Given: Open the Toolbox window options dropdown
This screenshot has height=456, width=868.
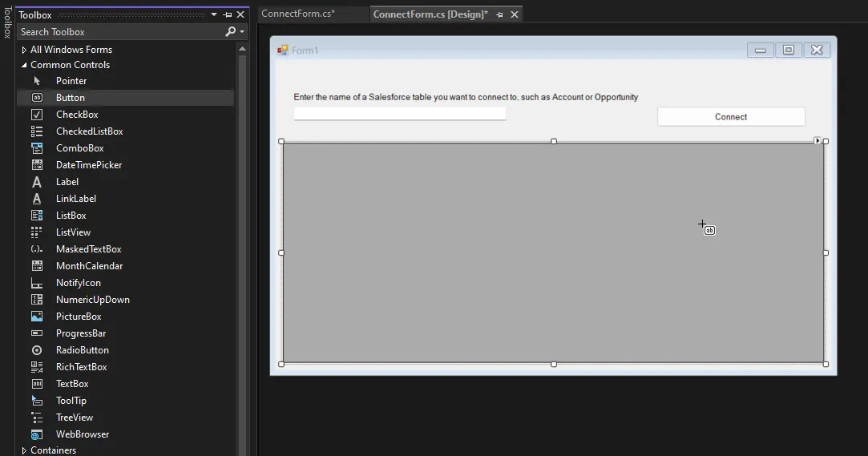Looking at the screenshot, I should (x=214, y=15).
